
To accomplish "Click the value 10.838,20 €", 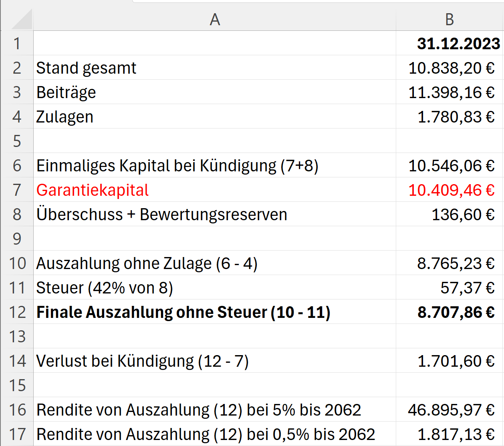I will click(451, 68).
